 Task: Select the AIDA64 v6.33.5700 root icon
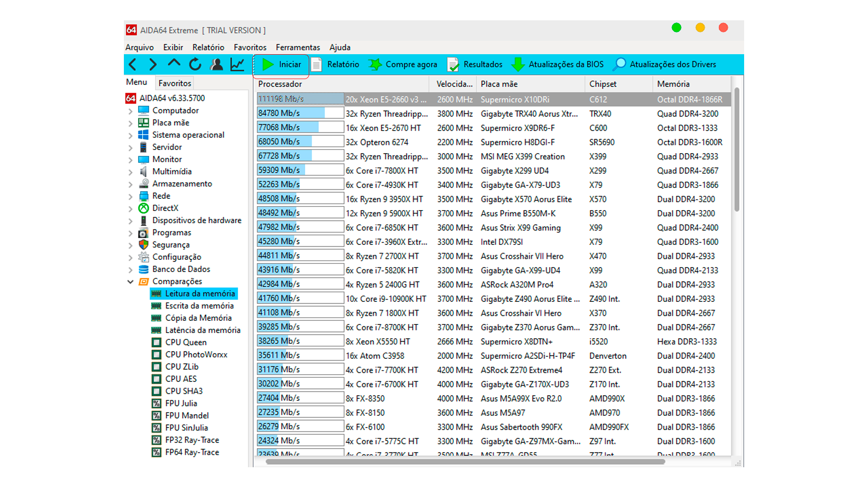click(131, 98)
